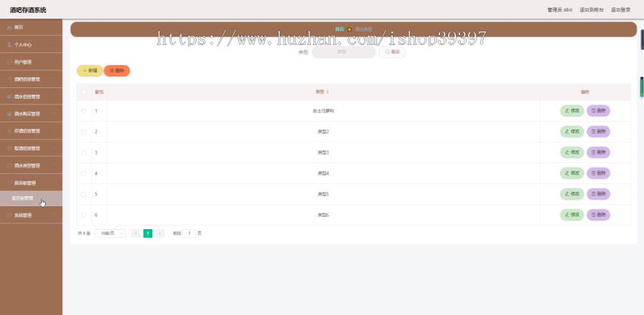This screenshot has width=644, height=315.
Task: Click the 酒吧存酒系统 title
Action: pyautogui.click(x=28, y=10)
